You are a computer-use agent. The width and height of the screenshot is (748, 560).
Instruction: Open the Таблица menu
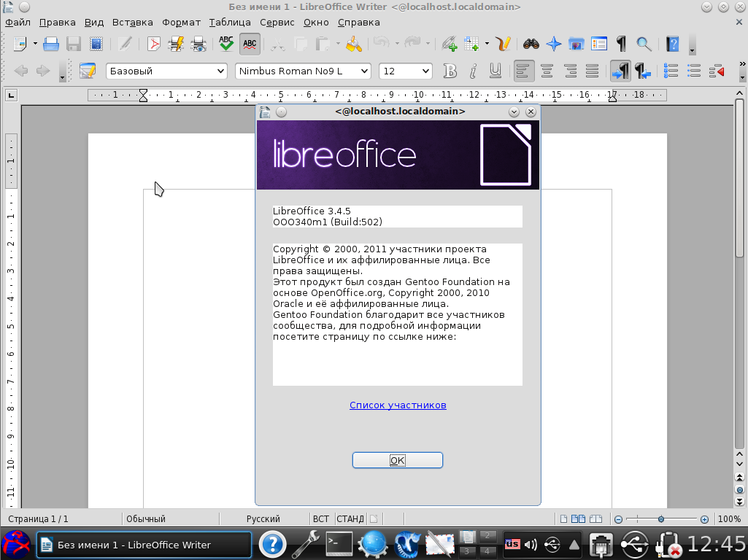[x=230, y=23]
